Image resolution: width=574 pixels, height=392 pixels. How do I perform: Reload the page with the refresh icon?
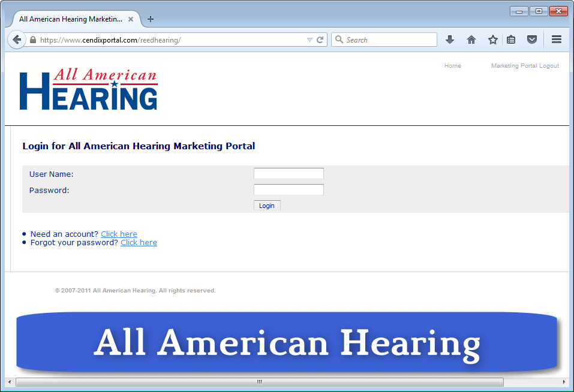(320, 40)
